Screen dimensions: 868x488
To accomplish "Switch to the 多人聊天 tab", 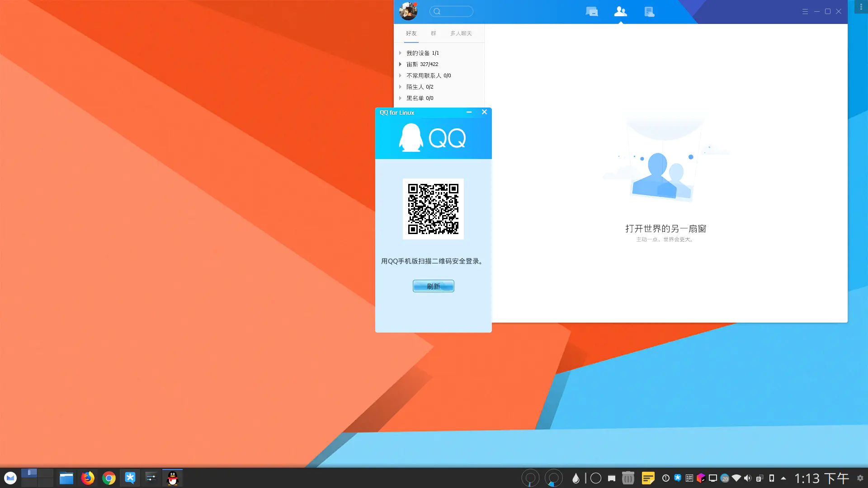I will tap(461, 33).
